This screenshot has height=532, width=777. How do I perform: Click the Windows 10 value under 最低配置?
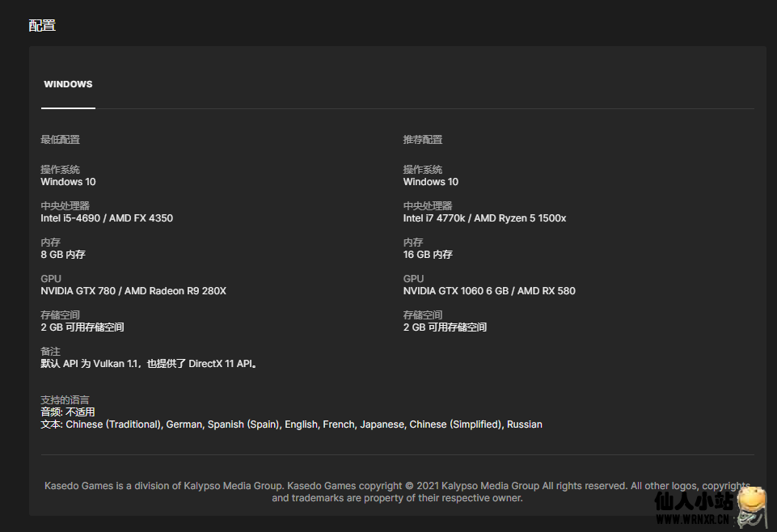(68, 182)
